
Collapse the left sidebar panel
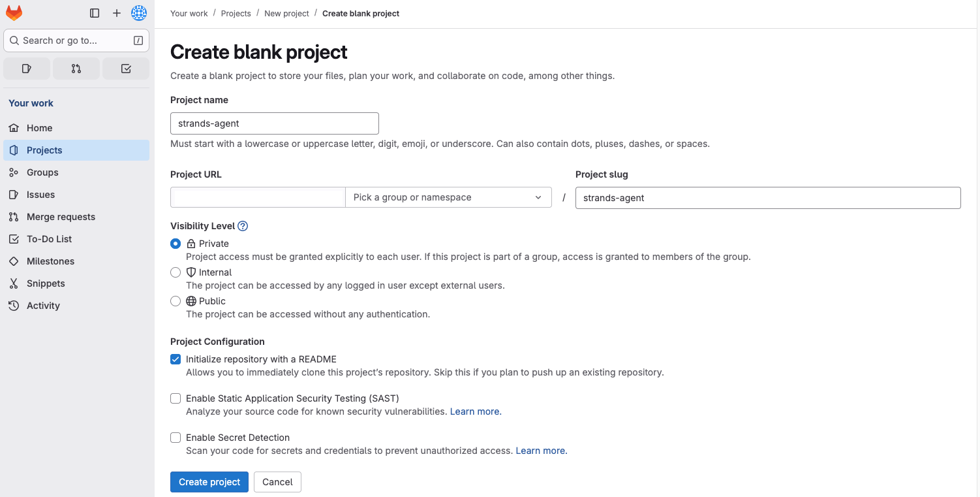[x=95, y=12]
